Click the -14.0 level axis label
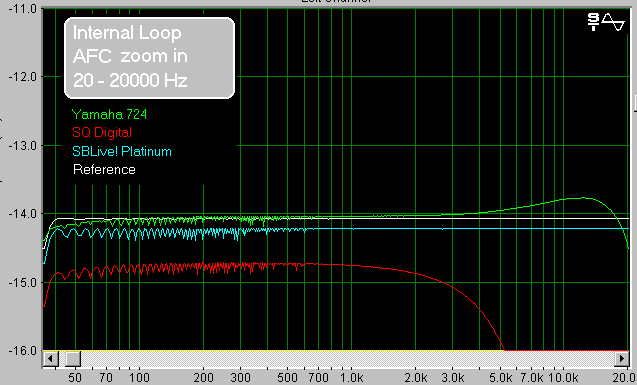 [22, 213]
